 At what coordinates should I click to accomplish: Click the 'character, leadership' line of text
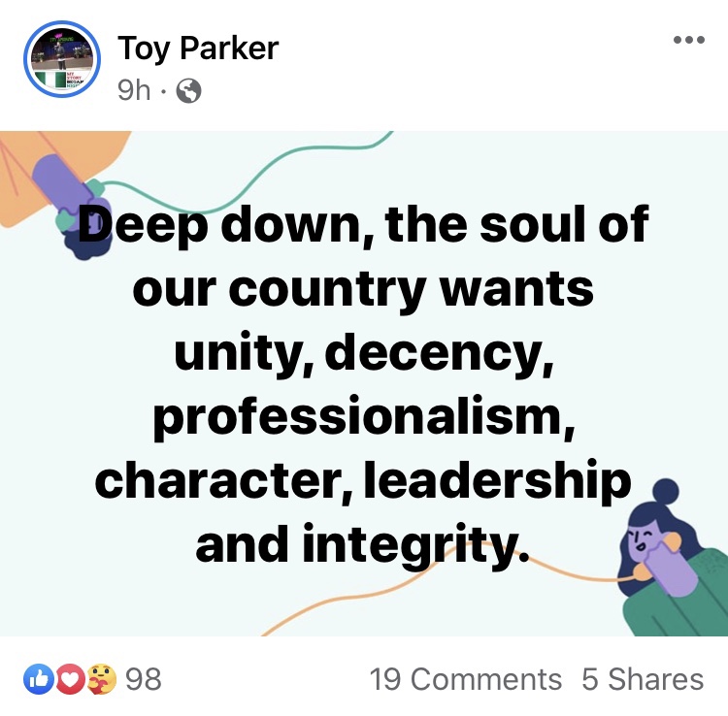pyautogui.click(x=363, y=481)
